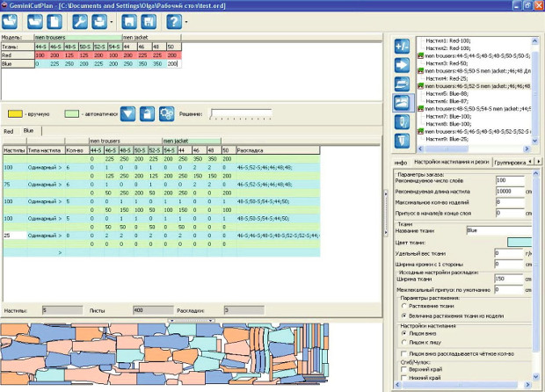This screenshot has width=545, height=392.
Task: Collapse the 'men trousers:46-S;52-S' tree node
Action: tap(421, 86)
